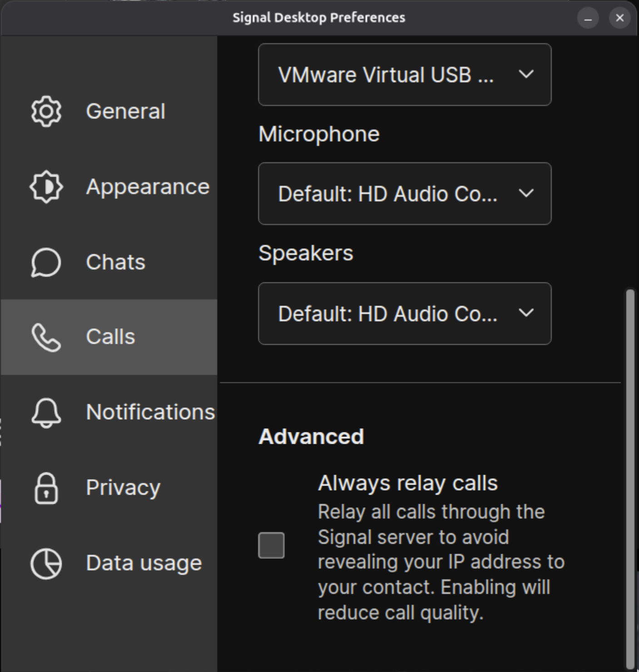Click the chevron on the Speakers selector

(x=526, y=313)
